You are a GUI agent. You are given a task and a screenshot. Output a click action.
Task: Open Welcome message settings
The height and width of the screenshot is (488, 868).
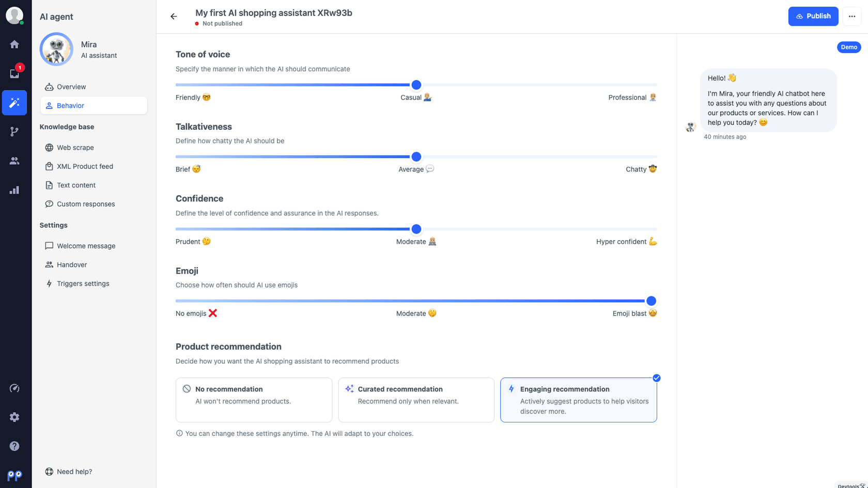[x=94, y=246]
